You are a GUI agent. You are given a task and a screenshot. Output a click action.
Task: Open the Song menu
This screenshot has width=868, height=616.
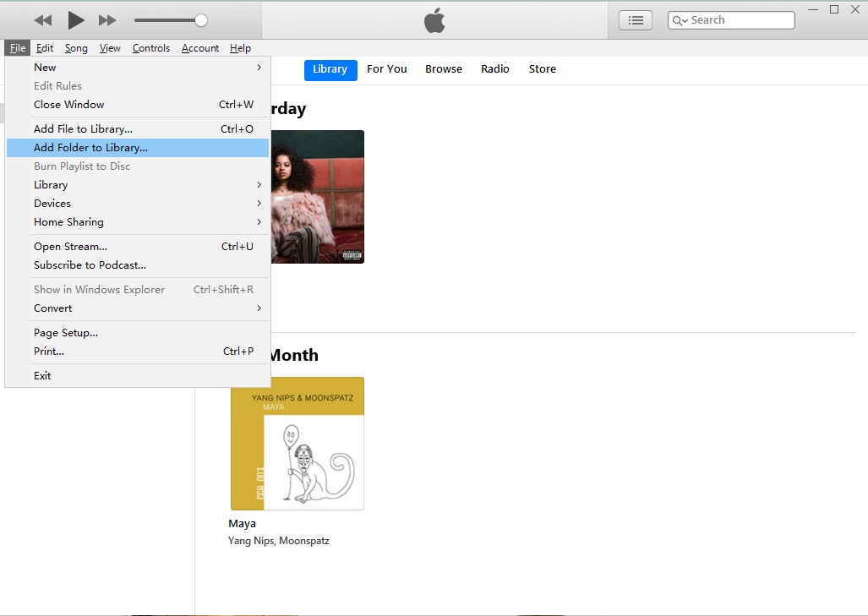click(x=76, y=48)
